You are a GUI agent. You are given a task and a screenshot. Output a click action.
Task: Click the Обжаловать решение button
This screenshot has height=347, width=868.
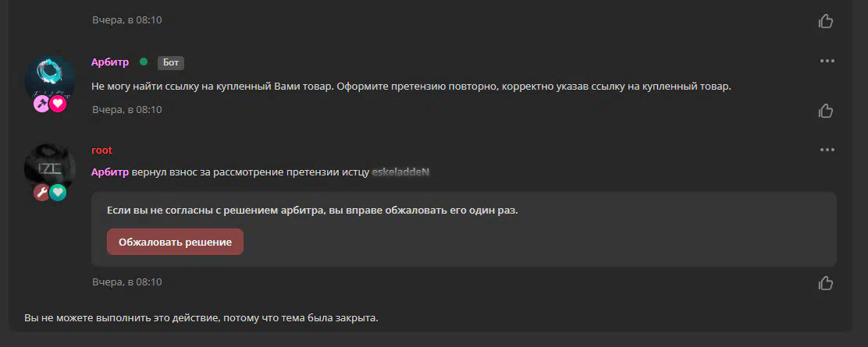pyautogui.click(x=175, y=242)
